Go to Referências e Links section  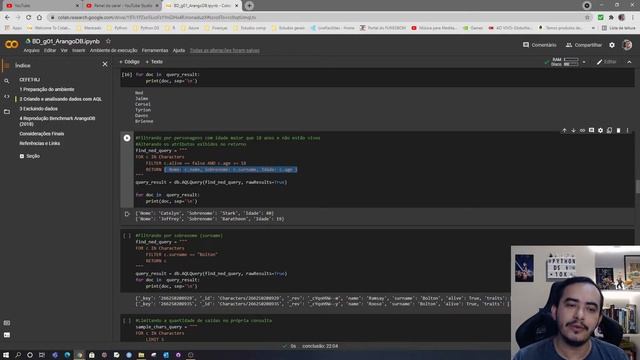point(40,144)
